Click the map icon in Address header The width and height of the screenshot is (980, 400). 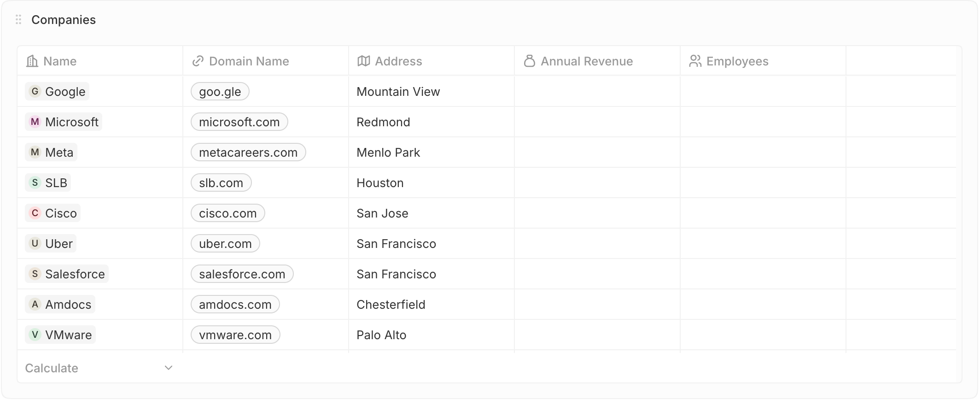(364, 61)
